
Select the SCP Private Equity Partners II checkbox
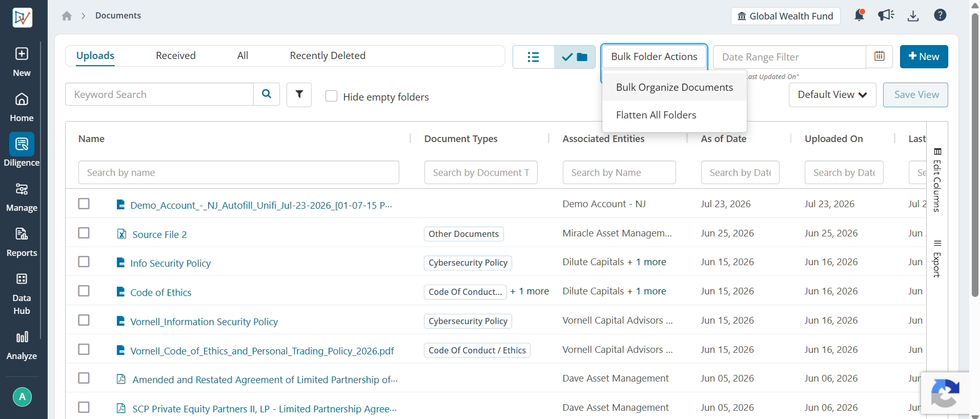coord(84,407)
